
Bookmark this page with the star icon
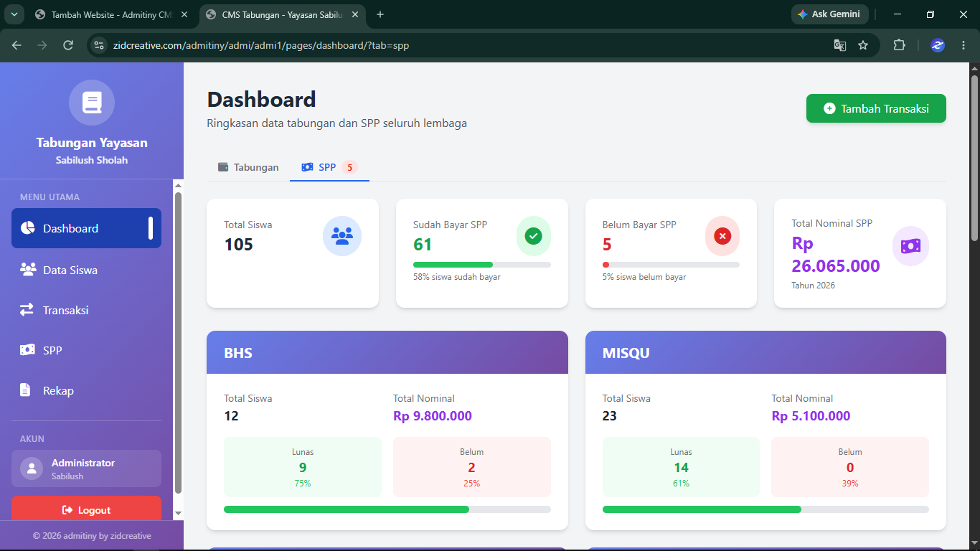(863, 45)
